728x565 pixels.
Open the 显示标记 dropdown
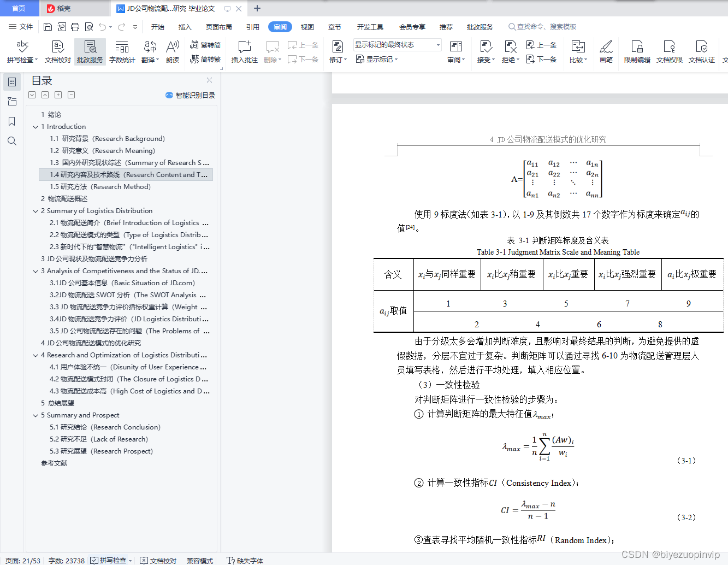click(377, 59)
